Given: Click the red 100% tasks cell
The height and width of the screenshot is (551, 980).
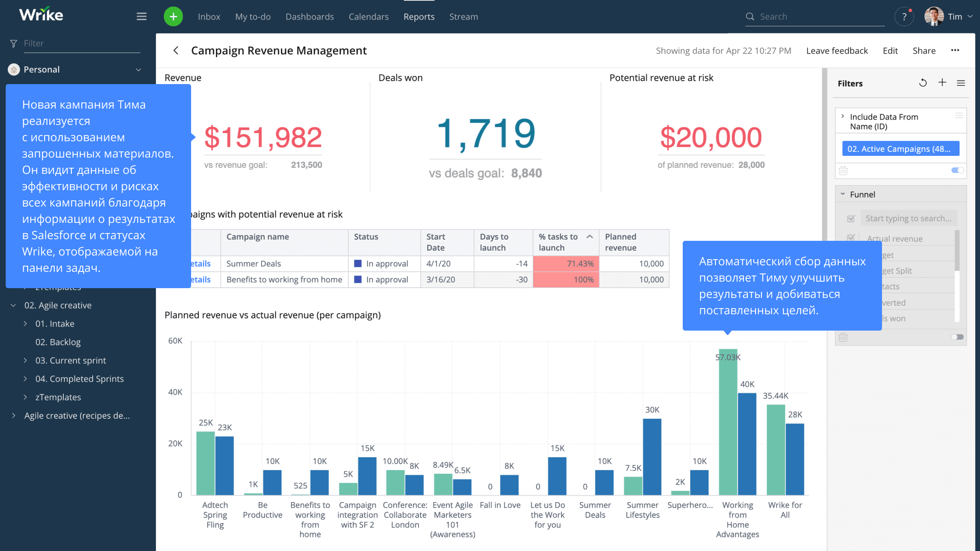Looking at the screenshot, I should click(566, 280).
